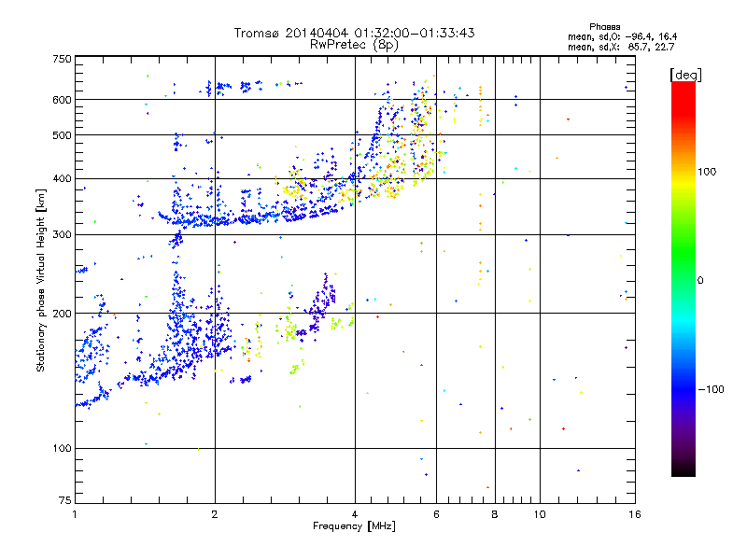The height and width of the screenshot is (560, 747).
Task: Click the x-axis tick label "8"
Action: click(495, 514)
